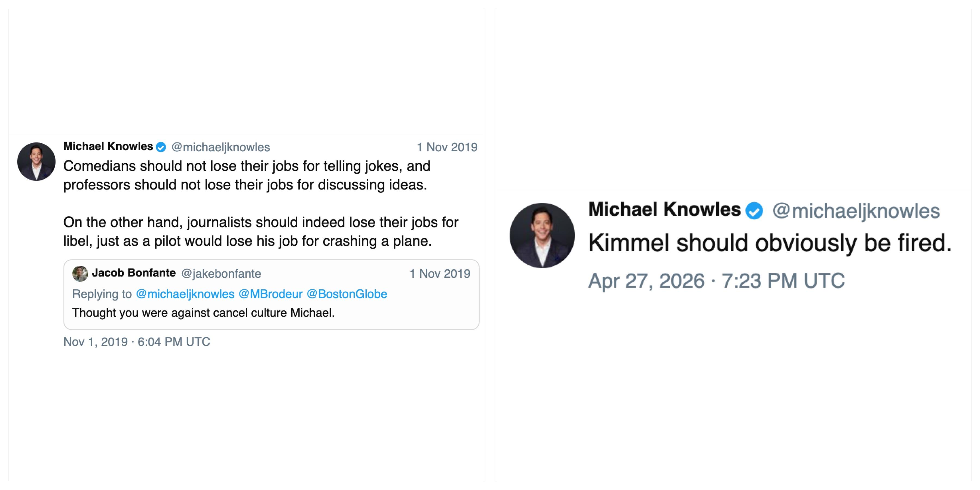Select the "Kimmel should obviously be fired." text
Image resolution: width=980 pixels, height=490 pixels.
pyautogui.click(x=769, y=243)
